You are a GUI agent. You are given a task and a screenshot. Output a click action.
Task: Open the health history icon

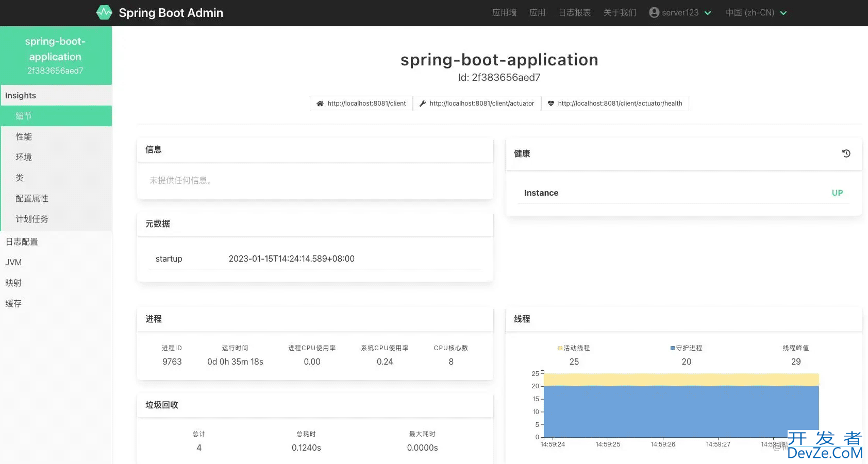(x=846, y=153)
